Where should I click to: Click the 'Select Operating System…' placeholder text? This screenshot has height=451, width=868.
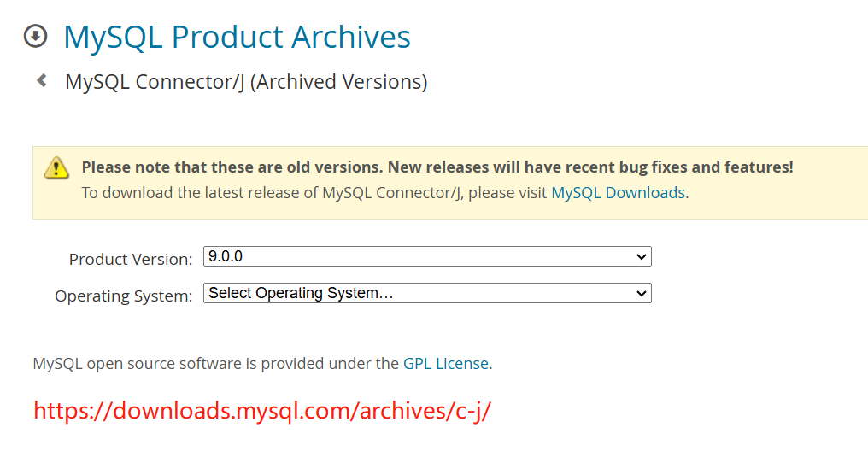point(301,293)
